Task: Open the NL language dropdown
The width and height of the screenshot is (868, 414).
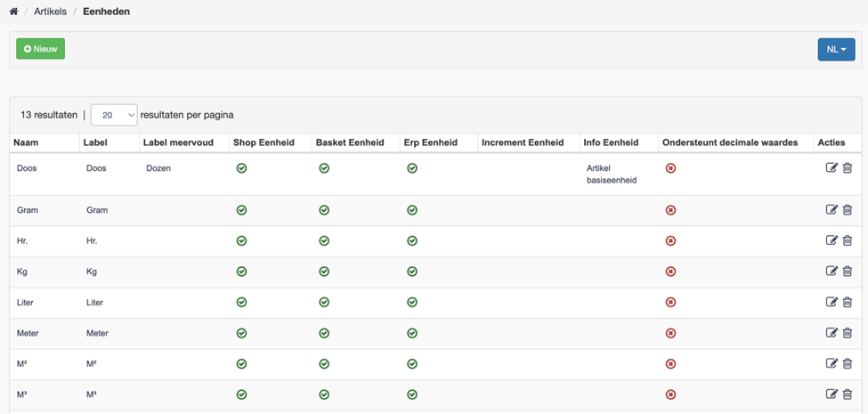Action: click(837, 49)
